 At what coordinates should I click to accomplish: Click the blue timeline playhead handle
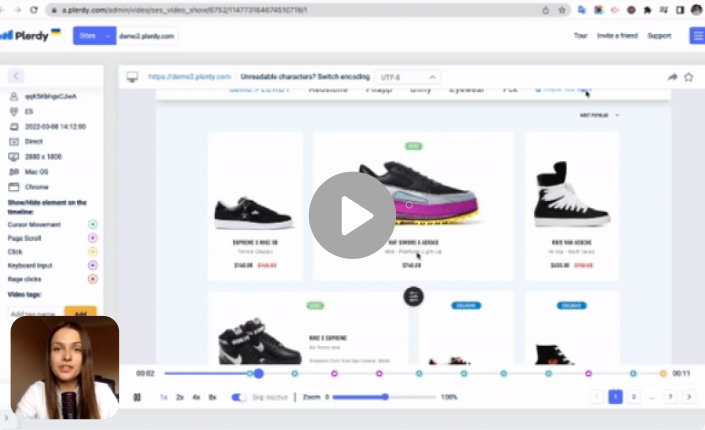pos(259,373)
